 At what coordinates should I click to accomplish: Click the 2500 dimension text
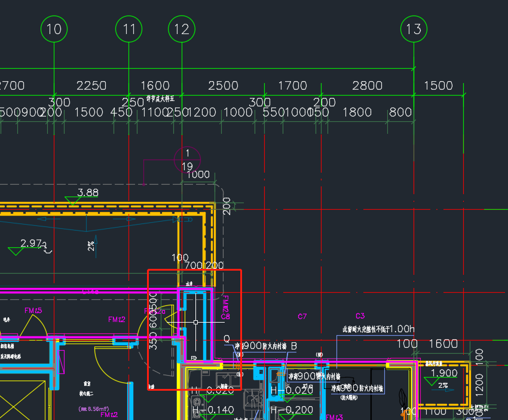click(x=224, y=86)
